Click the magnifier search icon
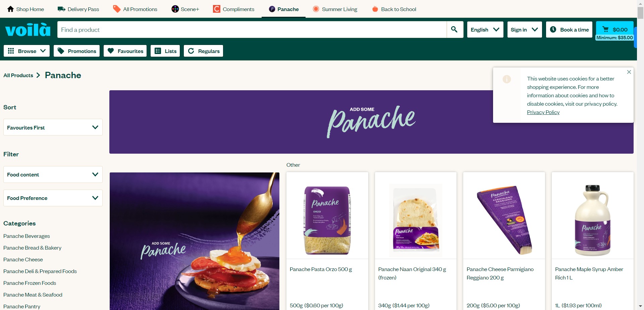The image size is (644, 310). coord(454,30)
